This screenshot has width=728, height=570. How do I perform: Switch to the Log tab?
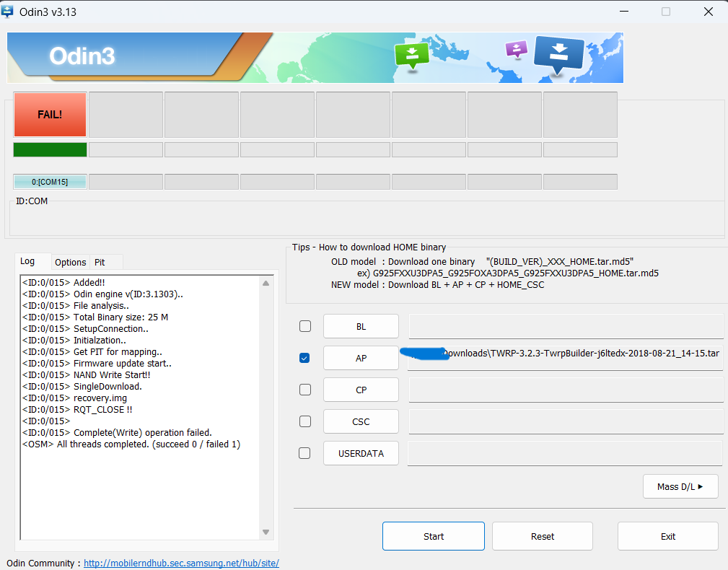[27, 261]
